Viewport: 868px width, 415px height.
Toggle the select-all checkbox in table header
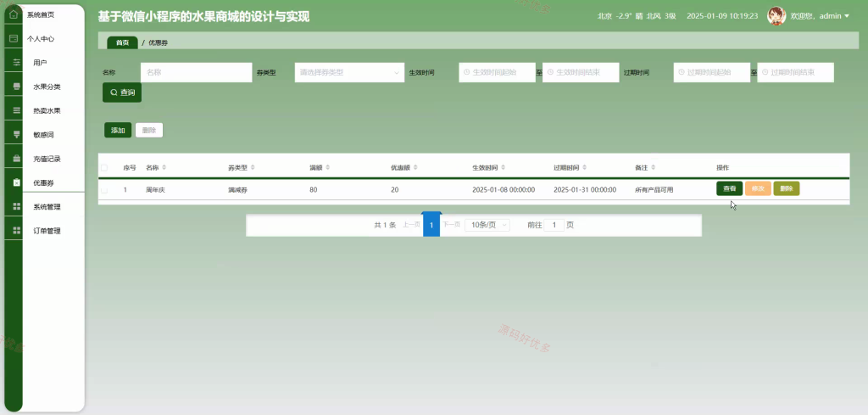(x=104, y=167)
